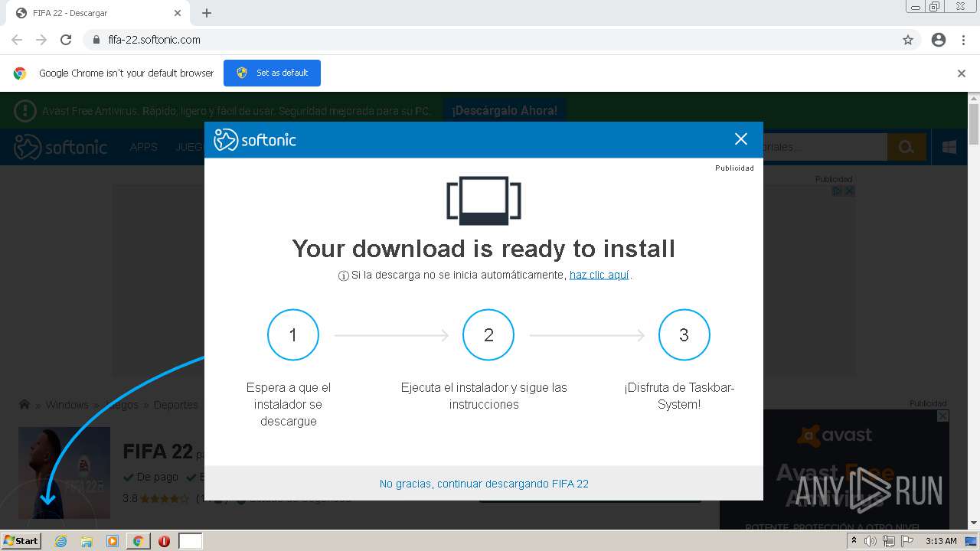
Task: Reload the page with refresh icon
Action: 66,40
